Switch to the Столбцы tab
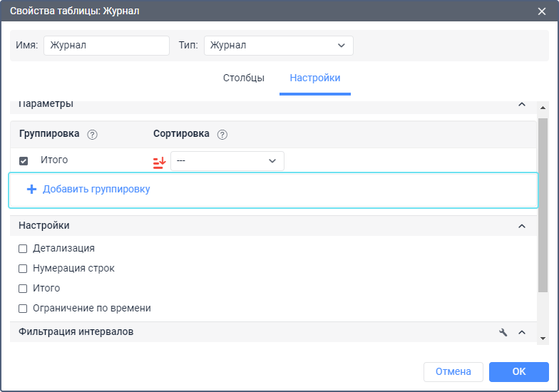The height and width of the screenshot is (392, 559). (244, 78)
